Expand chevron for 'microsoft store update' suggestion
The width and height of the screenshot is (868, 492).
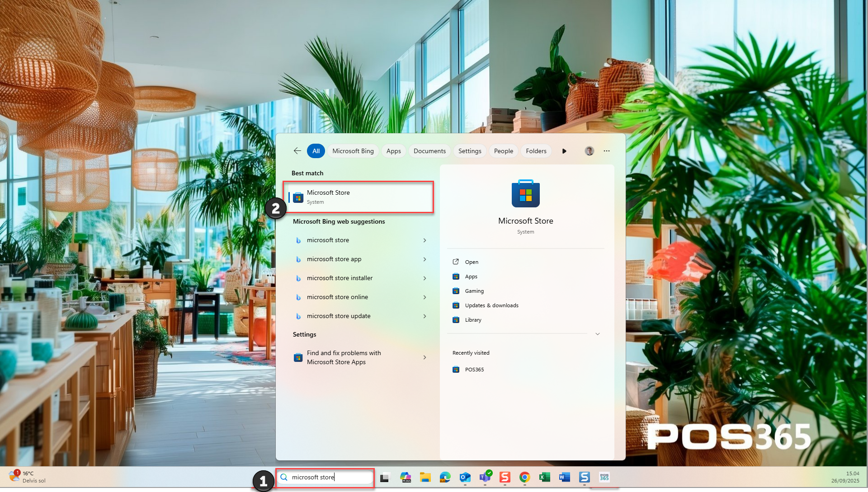pyautogui.click(x=425, y=316)
